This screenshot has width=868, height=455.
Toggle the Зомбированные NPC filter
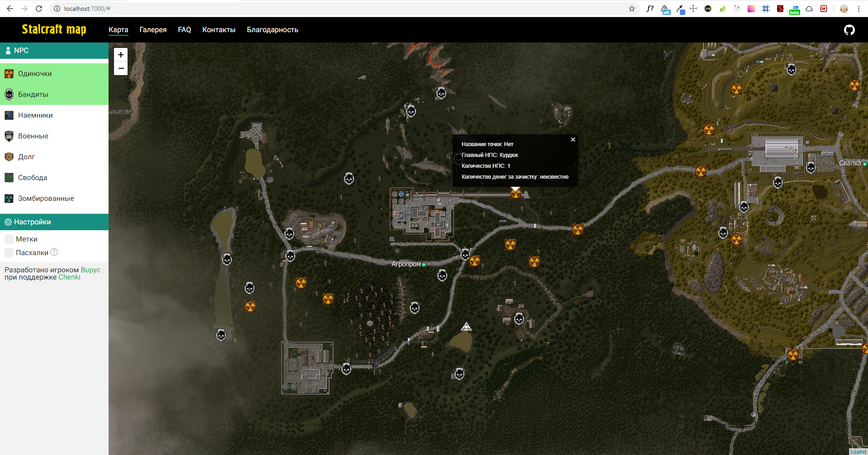(x=54, y=199)
